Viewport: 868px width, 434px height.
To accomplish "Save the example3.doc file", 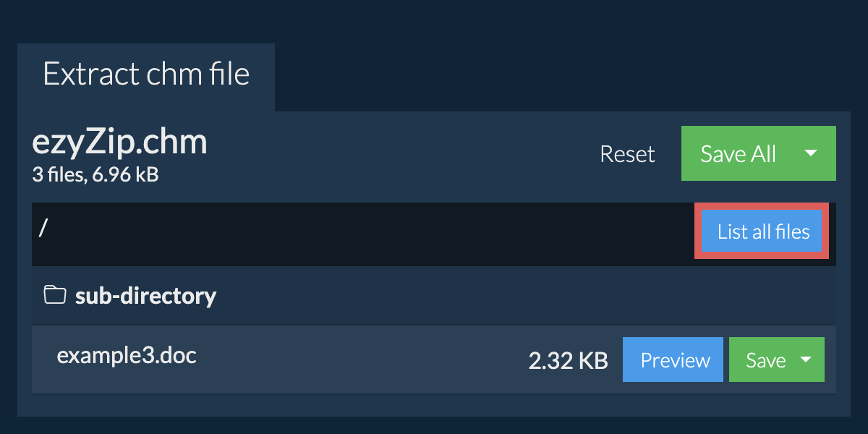I will coord(765,359).
